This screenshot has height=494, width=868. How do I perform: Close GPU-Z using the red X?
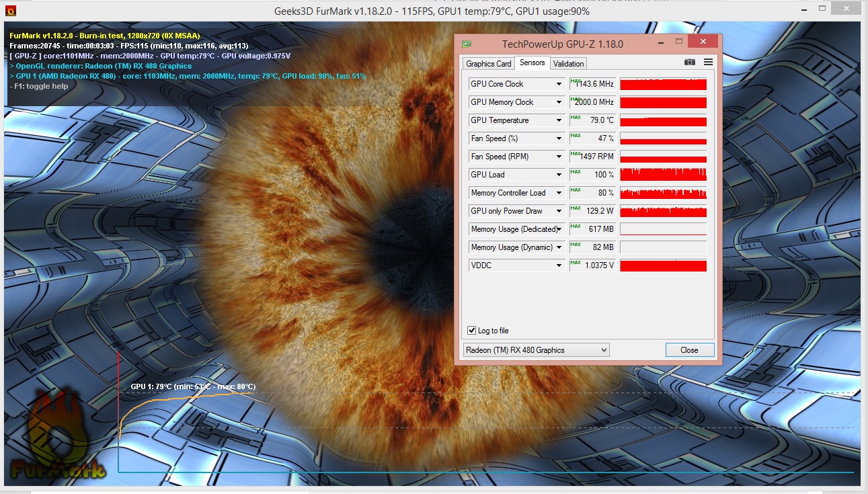[x=703, y=42]
